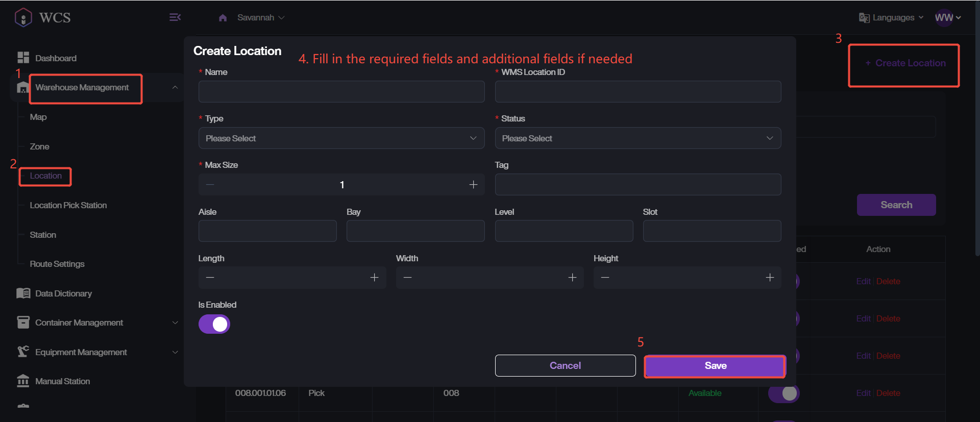980x422 pixels.
Task: Open the Status dropdown
Action: (x=638, y=138)
